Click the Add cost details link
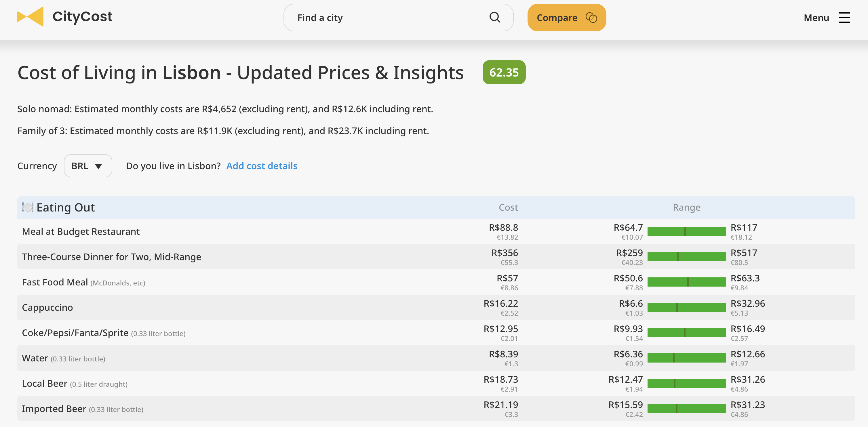Screen dimensions: 868x427 pyautogui.click(x=262, y=166)
